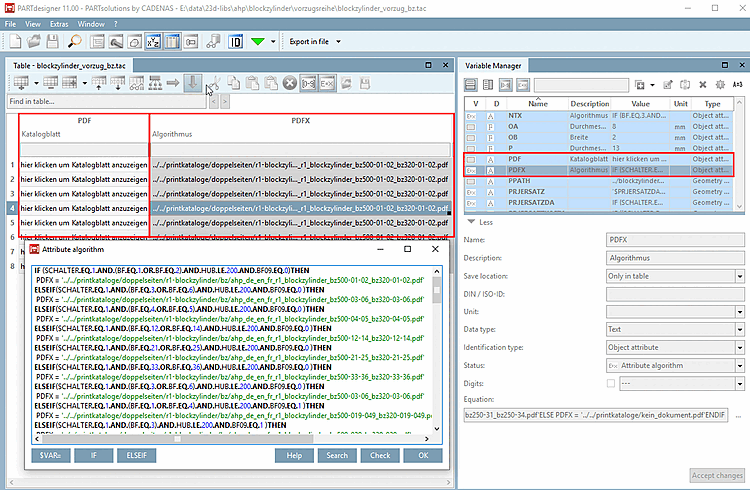Add table row with the plus-table icon
The height and width of the screenshot is (490, 750).
click(21, 83)
